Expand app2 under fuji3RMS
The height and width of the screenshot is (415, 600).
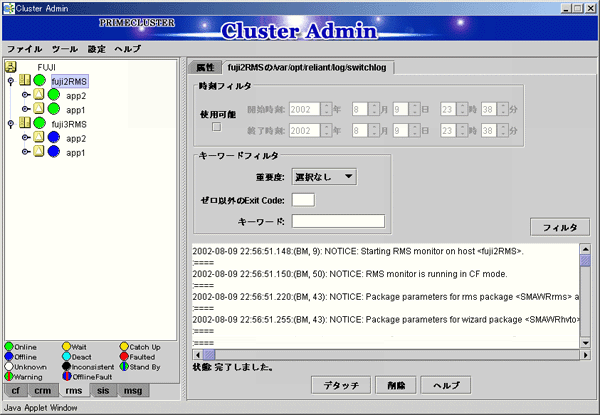tap(25, 137)
